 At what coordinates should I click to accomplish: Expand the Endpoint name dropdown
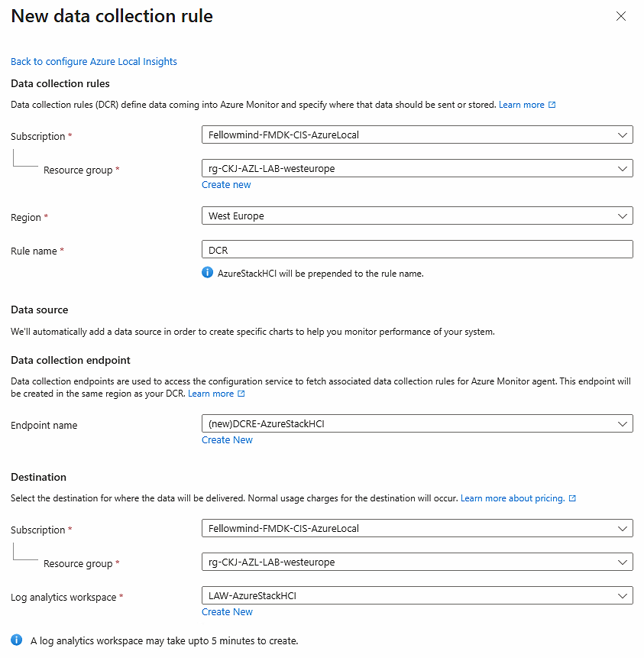click(416, 423)
